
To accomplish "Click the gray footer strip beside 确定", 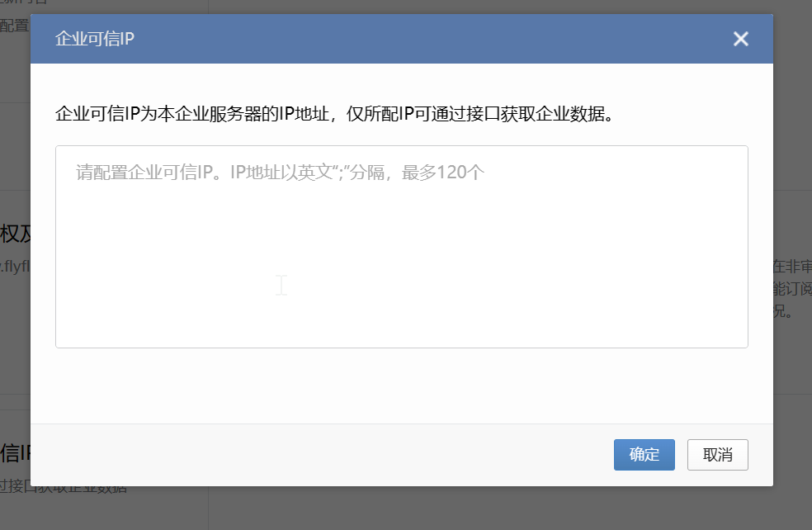I will (x=321, y=455).
